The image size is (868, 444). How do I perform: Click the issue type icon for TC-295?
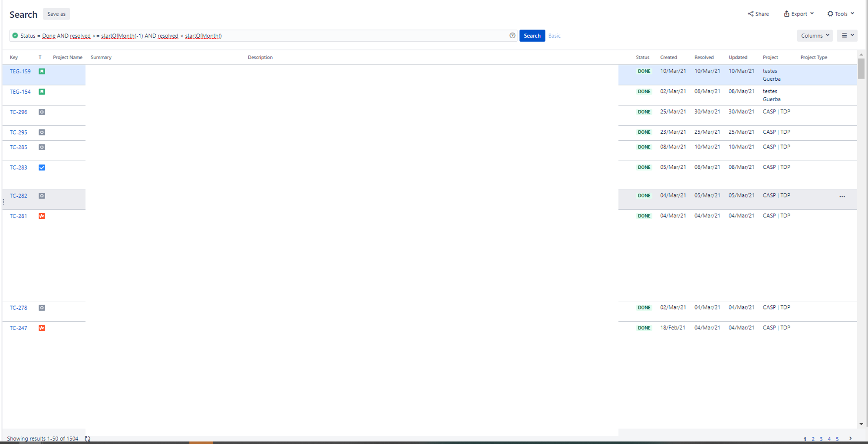point(42,132)
